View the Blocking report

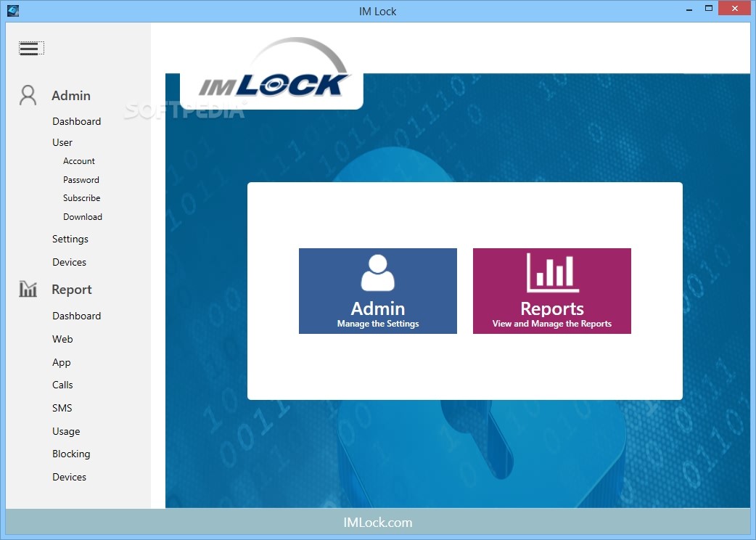tap(71, 454)
